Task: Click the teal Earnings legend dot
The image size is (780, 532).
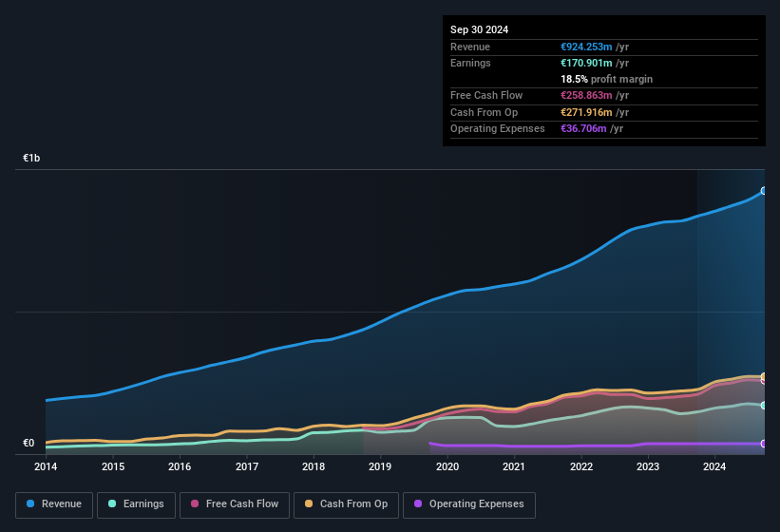Action: [x=112, y=503]
